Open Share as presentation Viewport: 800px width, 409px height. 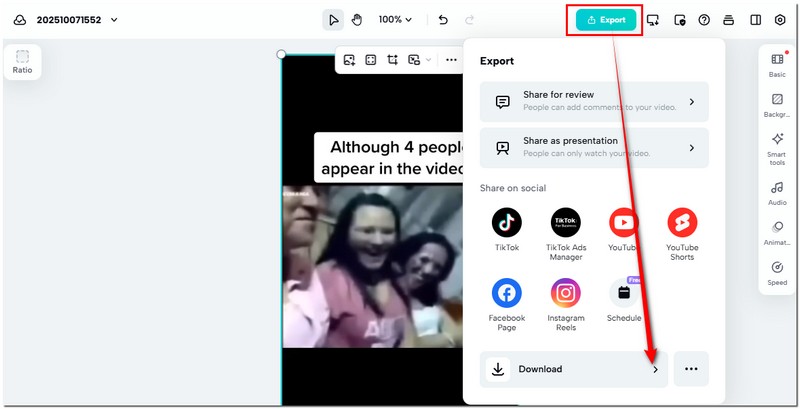pyautogui.click(x=594, y=147)
